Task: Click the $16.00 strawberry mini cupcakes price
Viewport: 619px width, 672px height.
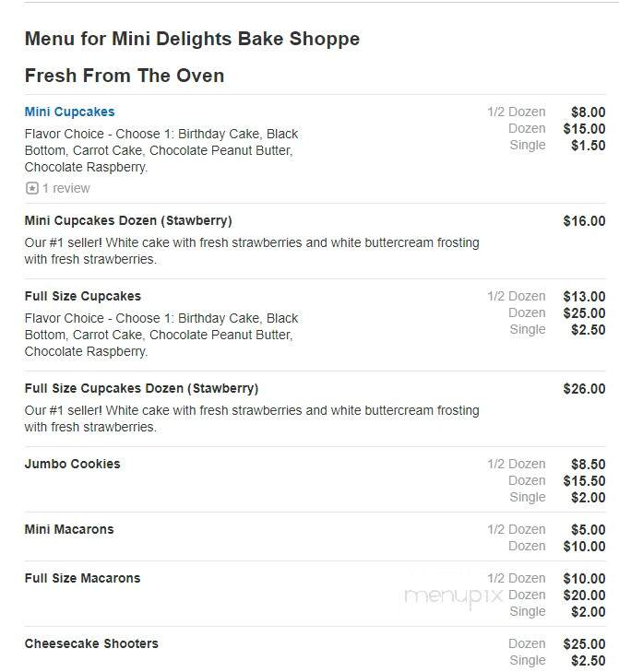Action: pos(584,221)
